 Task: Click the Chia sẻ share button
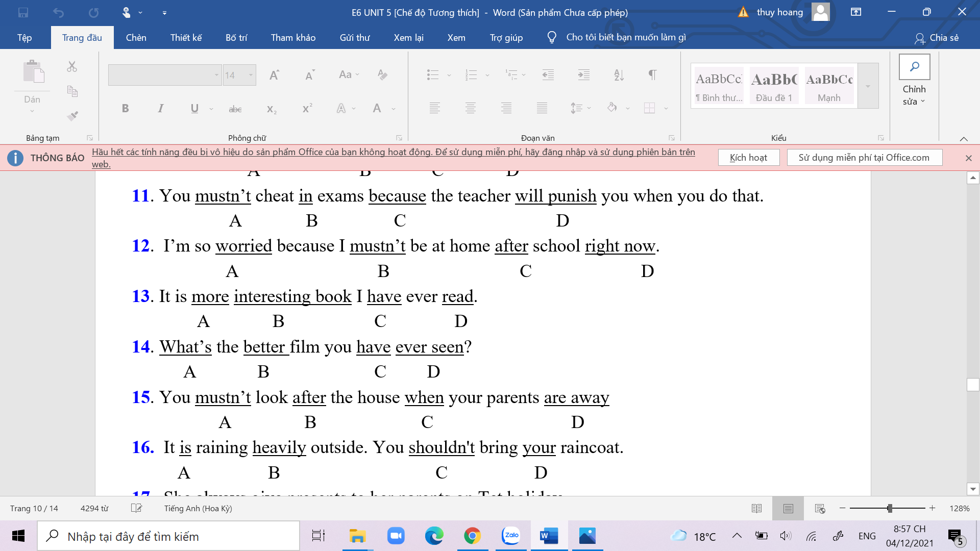point(937,38)
